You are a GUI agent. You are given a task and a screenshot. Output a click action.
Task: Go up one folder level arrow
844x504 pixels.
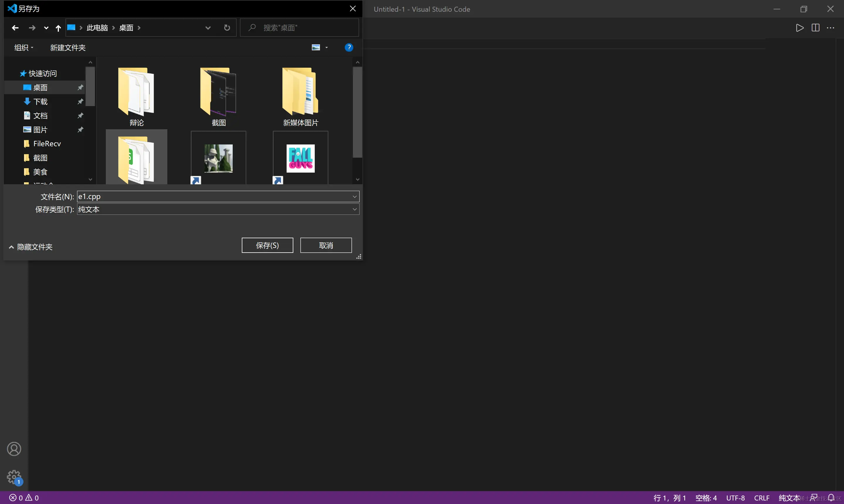tap(58, 28)
